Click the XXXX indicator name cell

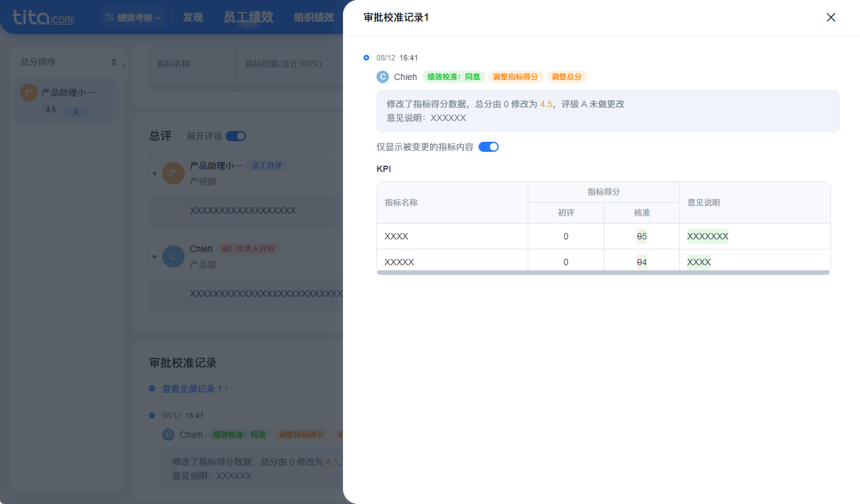coord(452,236)
